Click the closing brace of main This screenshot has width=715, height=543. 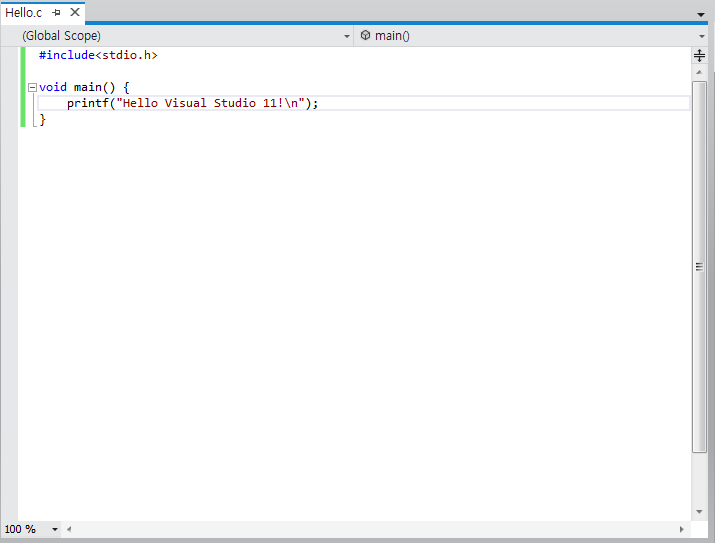click(43, 119)
